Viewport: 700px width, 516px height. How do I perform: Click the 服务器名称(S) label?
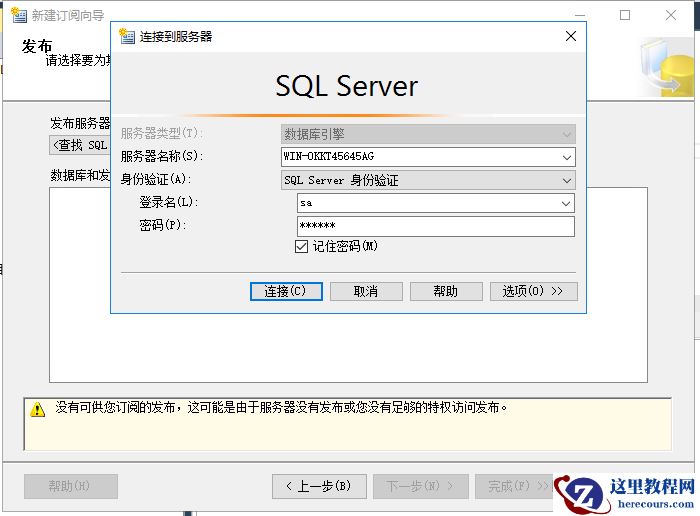click(162, 156)
